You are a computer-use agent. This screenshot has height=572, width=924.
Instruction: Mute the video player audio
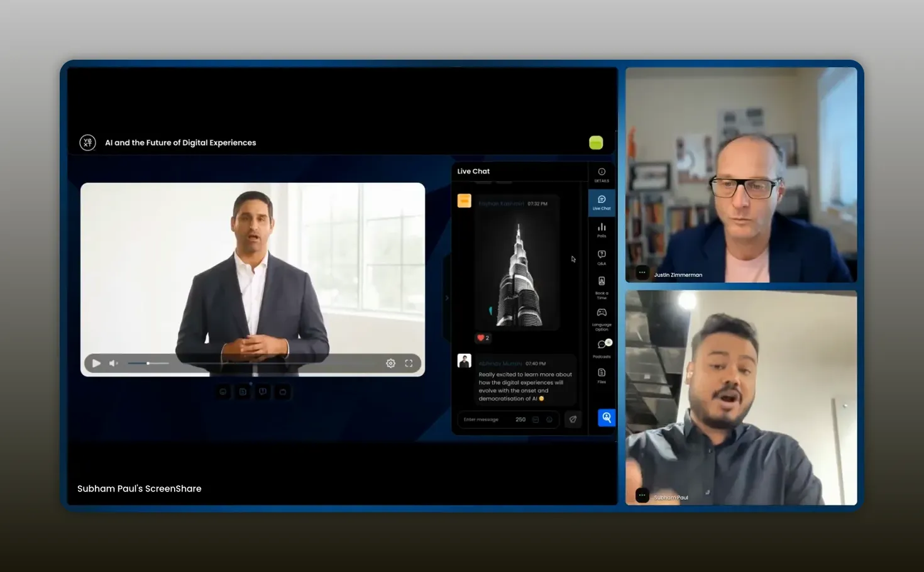(113, 363)
